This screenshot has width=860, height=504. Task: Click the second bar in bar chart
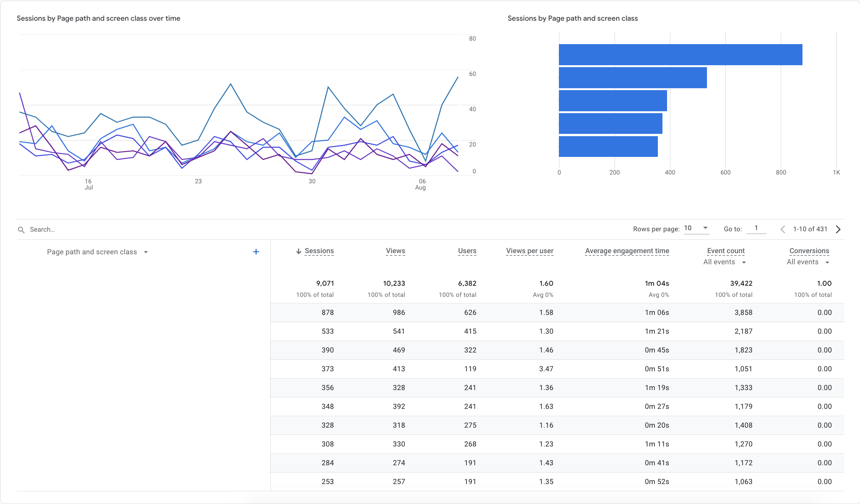point(633,77)
